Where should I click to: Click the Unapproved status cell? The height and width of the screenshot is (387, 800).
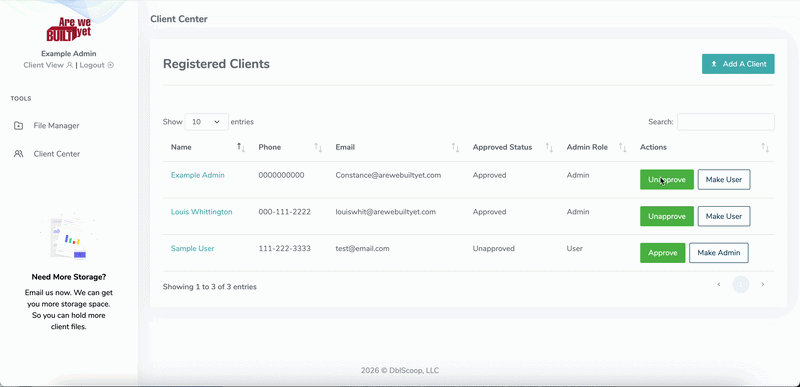pos(493,248)
